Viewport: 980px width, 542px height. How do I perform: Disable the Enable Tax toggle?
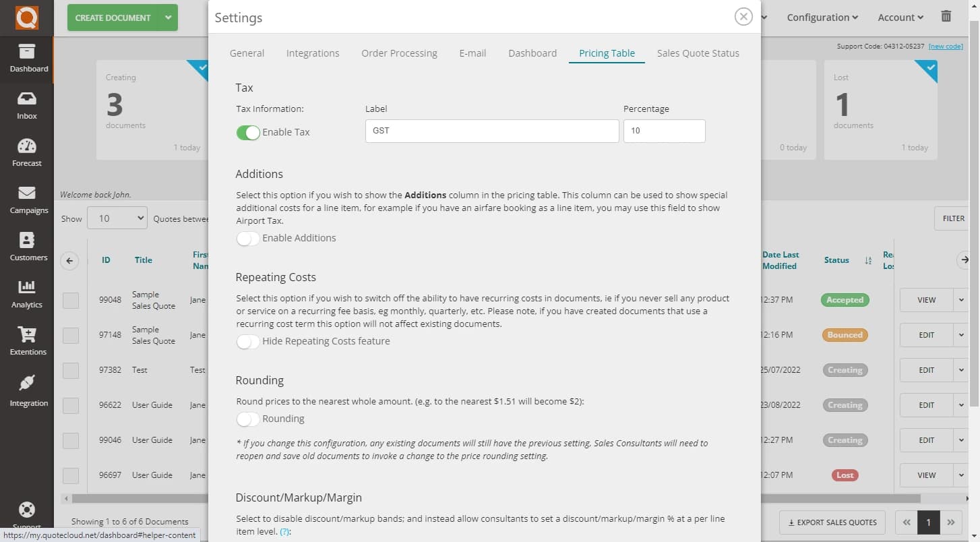[x=248, y=132]
